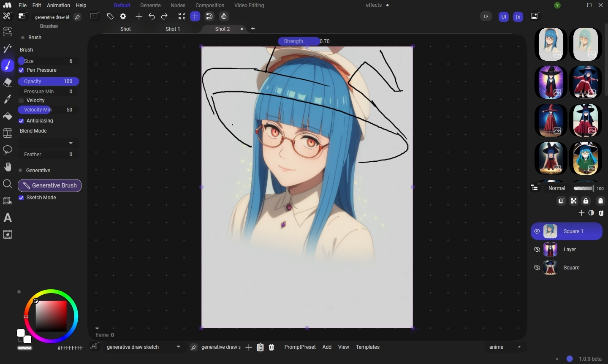Viewport: 608px width, 364px height.
Task: Expand the generative draw sketch dropdown
Action: (x=178, y=347)
